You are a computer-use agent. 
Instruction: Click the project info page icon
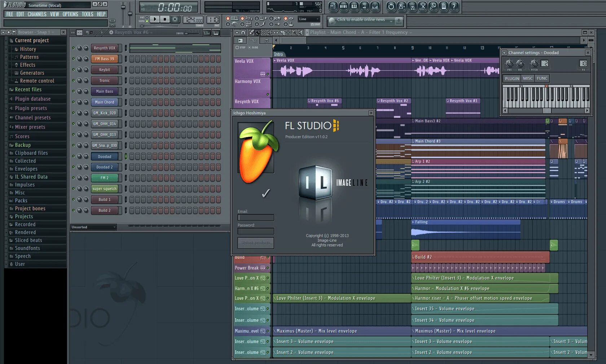443,6
